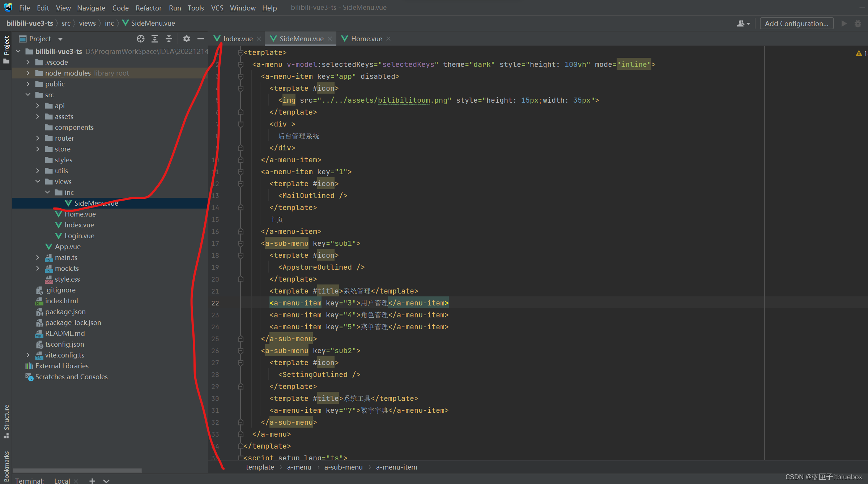This screenshot has height=484, width=868.
Task: Click the Project panel horizontal scrollbar
Action: pyautogui.click(x=77, y=470)
